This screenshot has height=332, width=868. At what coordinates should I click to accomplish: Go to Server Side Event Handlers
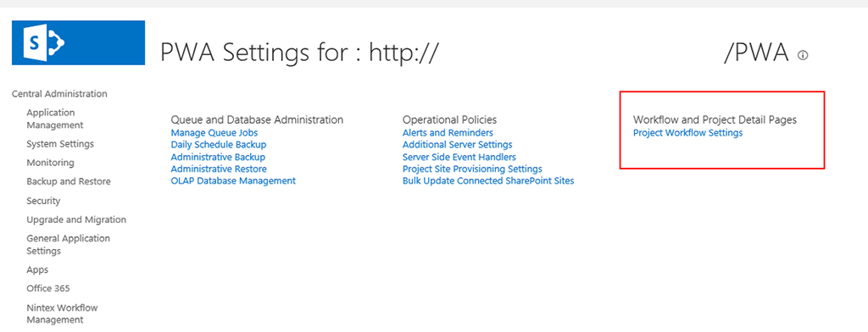[x=459, y=157]
